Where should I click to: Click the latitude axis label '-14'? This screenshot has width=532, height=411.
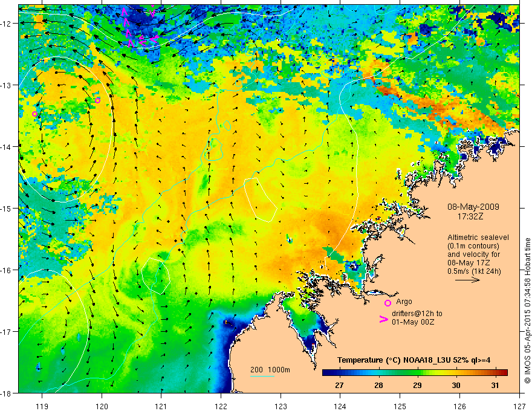tap(6, 147)
